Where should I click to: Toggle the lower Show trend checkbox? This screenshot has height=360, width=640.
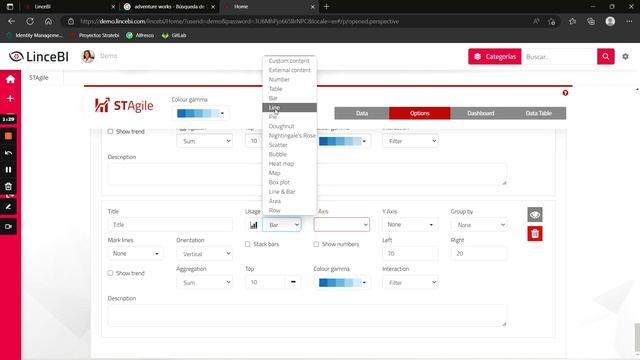[x=110, y=273]
